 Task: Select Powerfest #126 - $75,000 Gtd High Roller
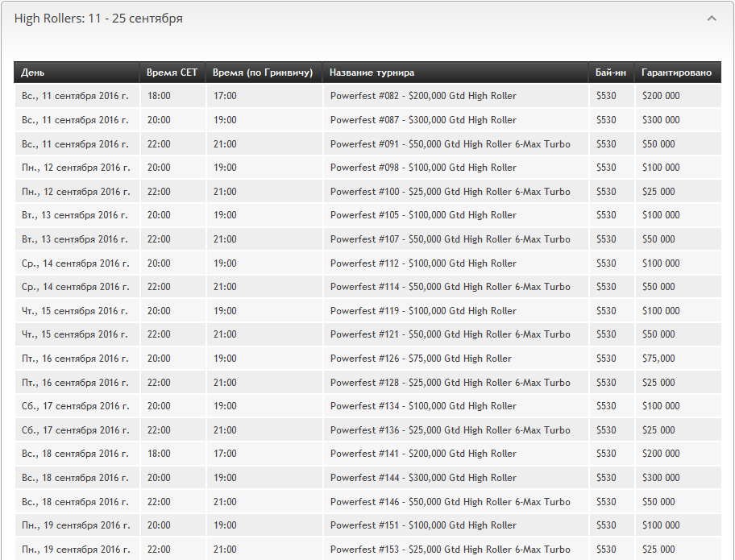[x=421, y=359]
